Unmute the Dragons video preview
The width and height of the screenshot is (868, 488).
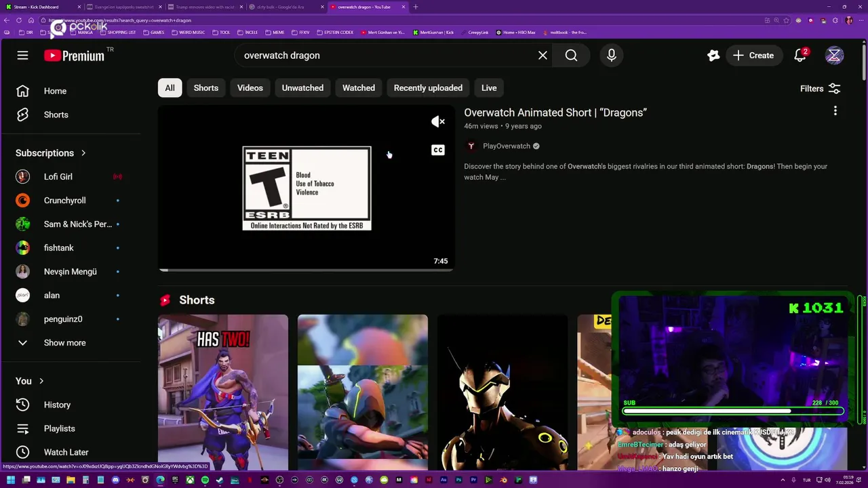(438, 122)
